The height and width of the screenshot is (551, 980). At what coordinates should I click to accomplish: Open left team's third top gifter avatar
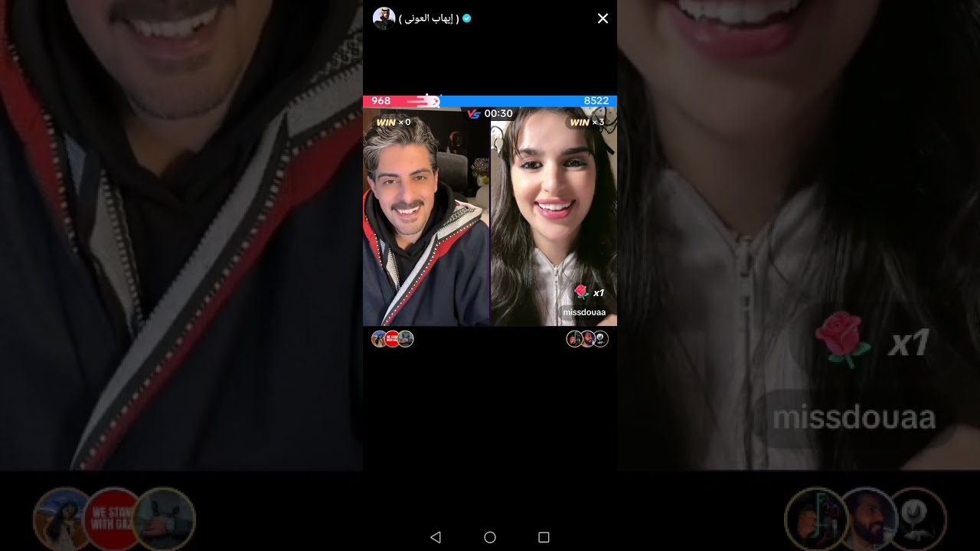click(x=406, y=339)
